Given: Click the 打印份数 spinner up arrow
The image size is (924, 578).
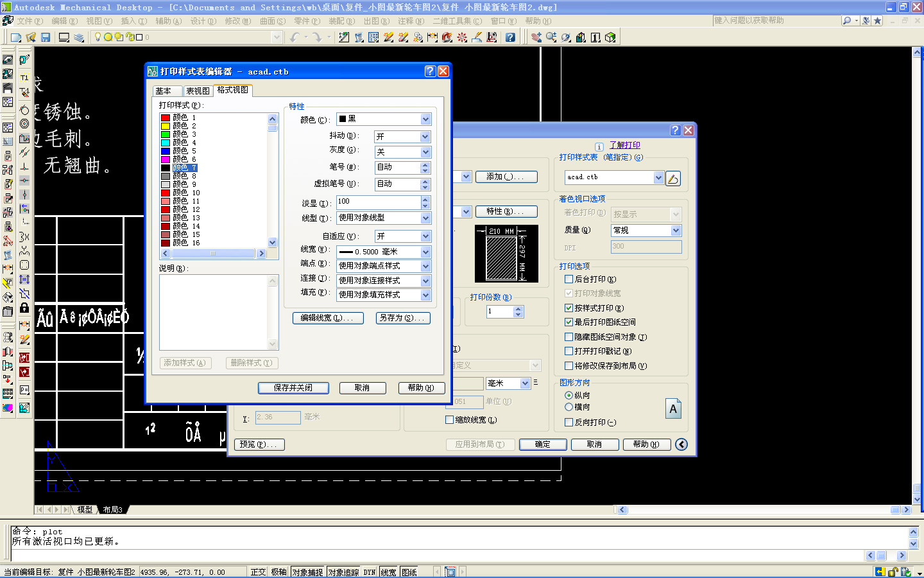Looking at the screenshot, I should (x=518, y=308).
